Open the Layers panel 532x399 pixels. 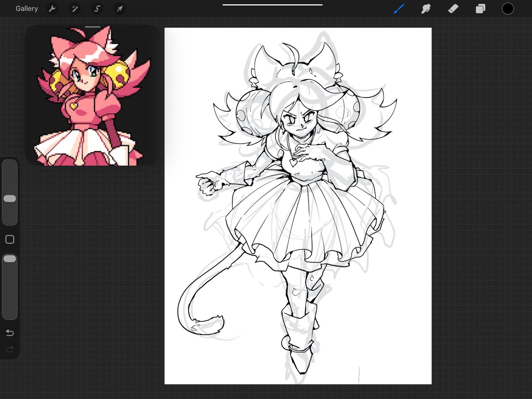[x=481, y=8]
